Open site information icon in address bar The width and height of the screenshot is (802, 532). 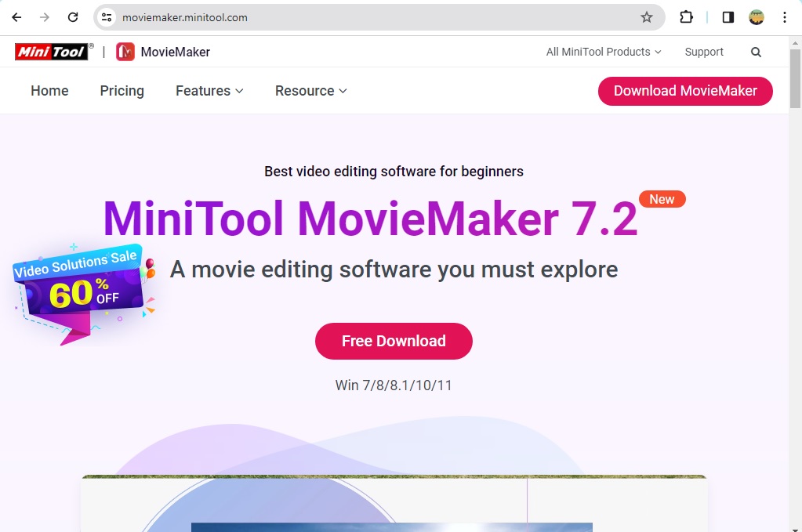point(107,17)
